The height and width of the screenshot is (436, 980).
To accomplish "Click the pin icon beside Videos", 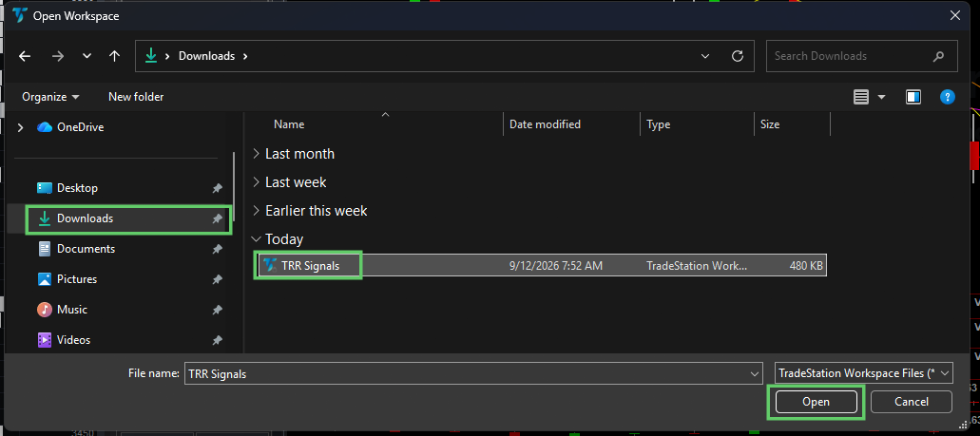I will 217,340.
